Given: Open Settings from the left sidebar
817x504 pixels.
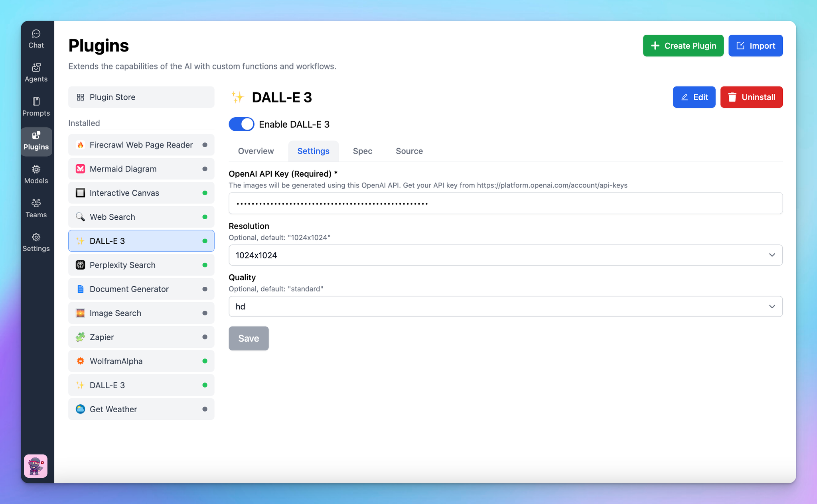Looking at the screenshot, I should point(36,242).
